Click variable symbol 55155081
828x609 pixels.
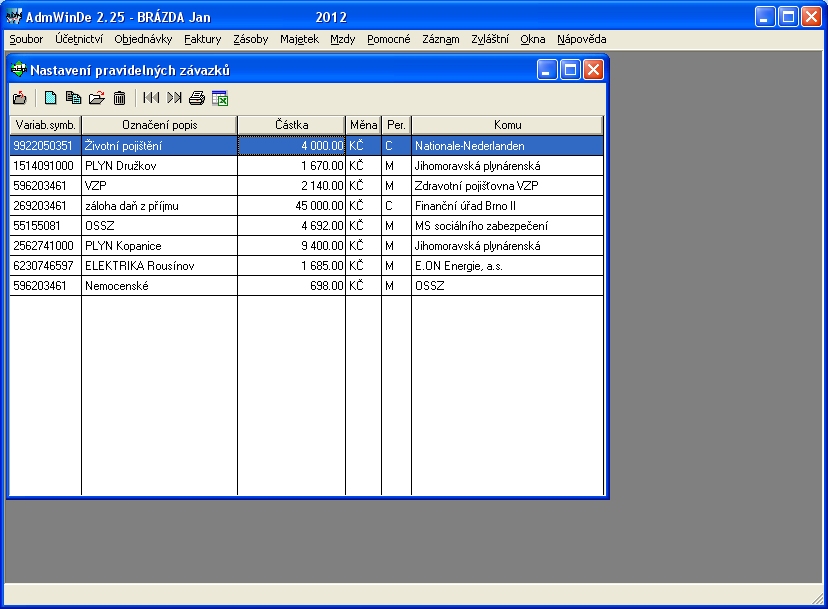(45, 226)
